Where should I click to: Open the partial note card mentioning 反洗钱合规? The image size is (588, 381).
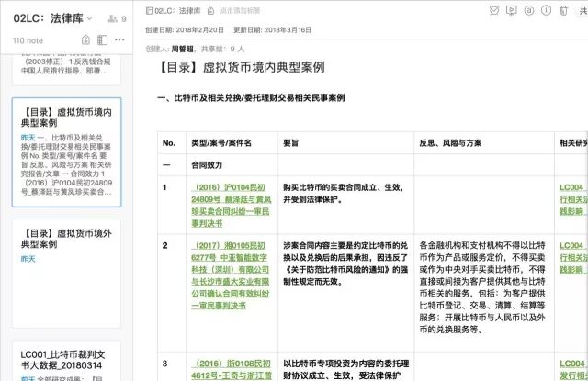click(67, 69)
